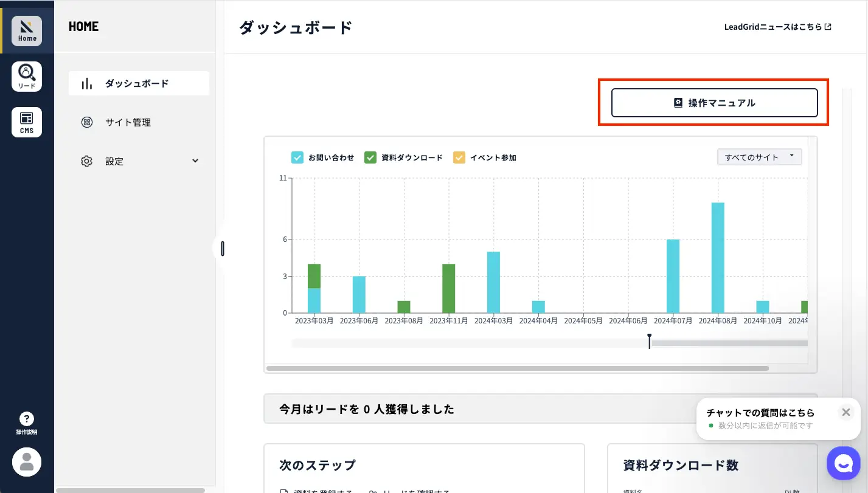The image size is (868, 493).
Task: Toggle the 資料ダウンロード checkbox
Action: coord(370,157)
